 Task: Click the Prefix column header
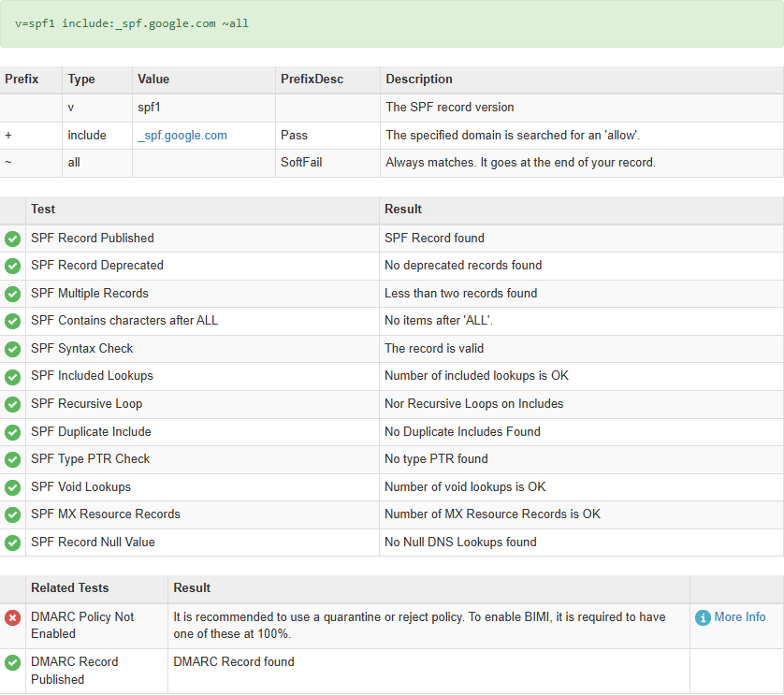22,79
